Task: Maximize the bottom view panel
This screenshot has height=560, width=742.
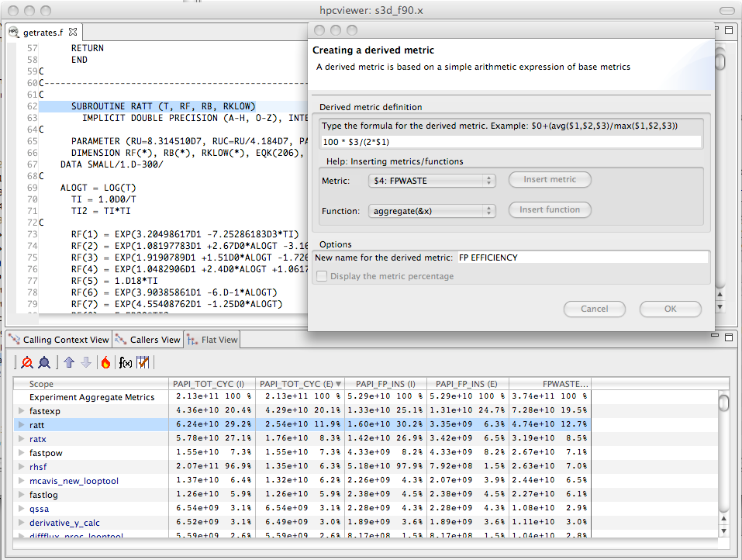Action: coord(729,337)
